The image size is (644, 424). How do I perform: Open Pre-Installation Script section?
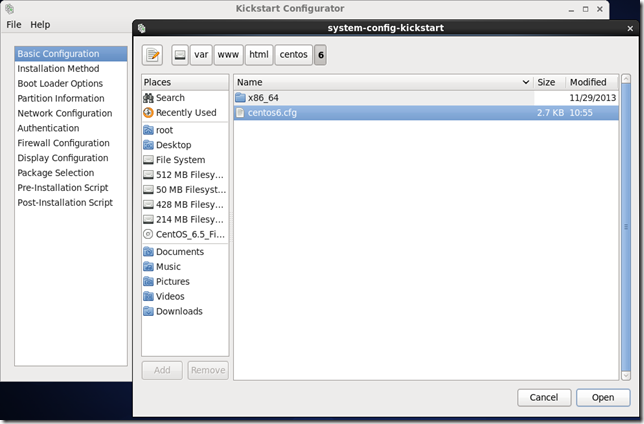pos(71,187)
